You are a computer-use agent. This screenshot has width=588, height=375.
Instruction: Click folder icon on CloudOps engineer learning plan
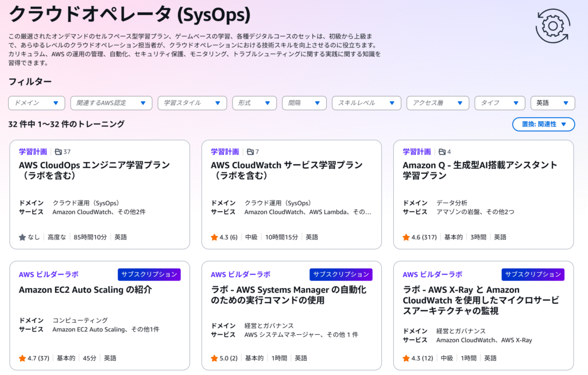(x=58, y=152)
